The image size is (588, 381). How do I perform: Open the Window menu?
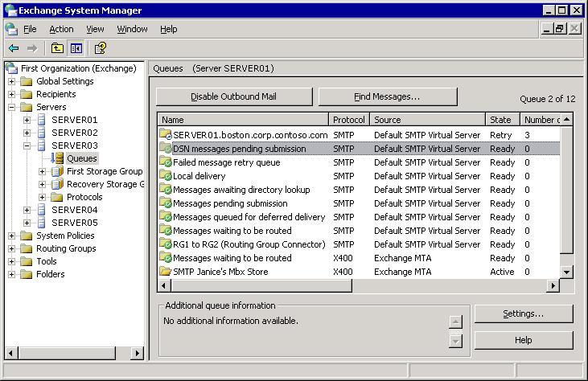(x=132, y=29)
